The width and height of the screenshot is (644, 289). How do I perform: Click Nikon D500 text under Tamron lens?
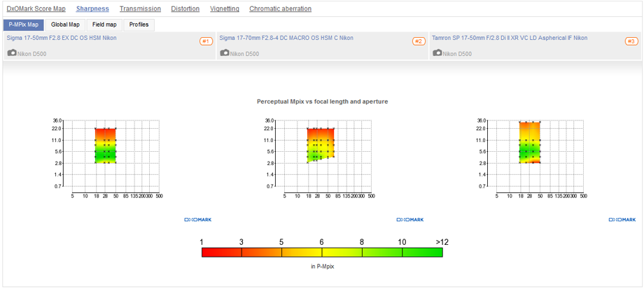[x=458, y=54]
